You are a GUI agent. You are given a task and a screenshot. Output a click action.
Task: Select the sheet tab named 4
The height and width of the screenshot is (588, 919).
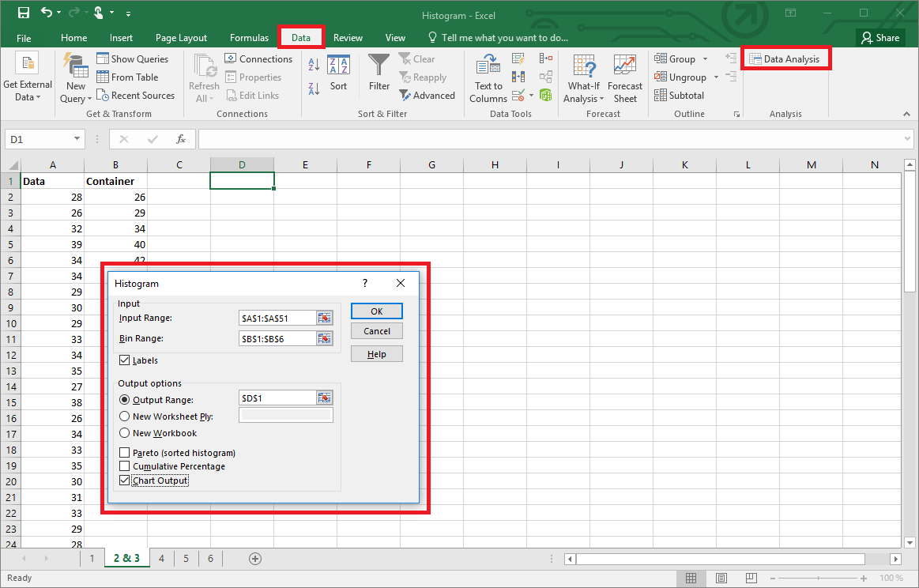pos(160,558)
